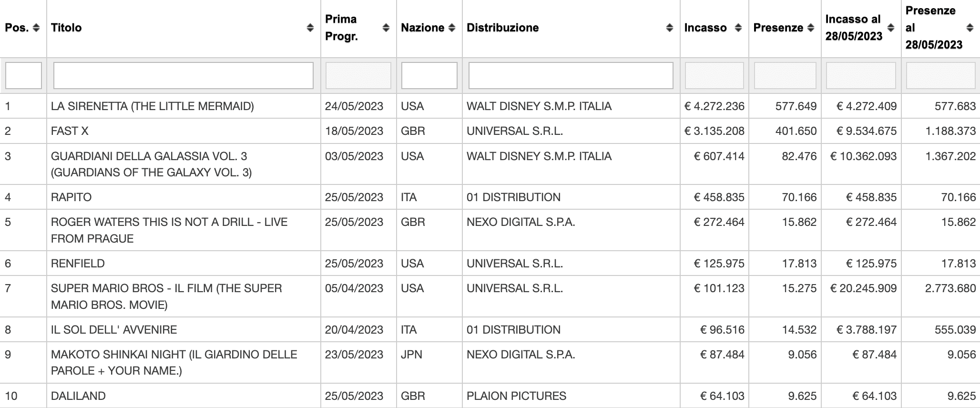Click the total € 3.788.197

(x=867, y=329)
